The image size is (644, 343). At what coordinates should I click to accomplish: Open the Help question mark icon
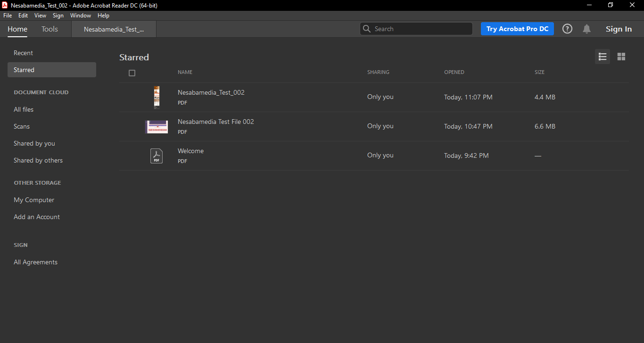click(x=568, y=29)
